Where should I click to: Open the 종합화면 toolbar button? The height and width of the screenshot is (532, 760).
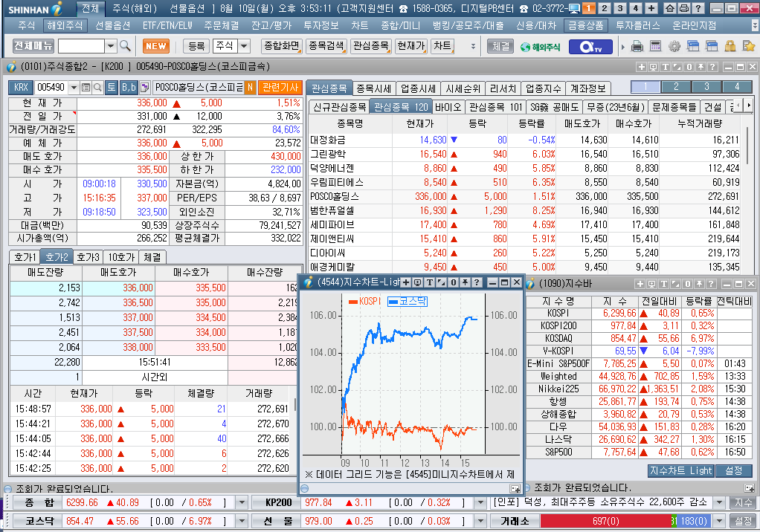[281, 46]
